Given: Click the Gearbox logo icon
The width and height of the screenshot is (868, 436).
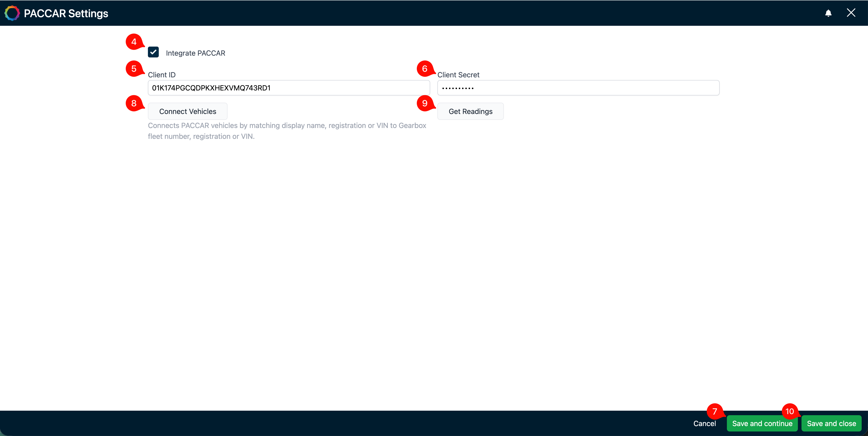Looking at the screenshot, I should pyautogui.click(x=12, y=13).
